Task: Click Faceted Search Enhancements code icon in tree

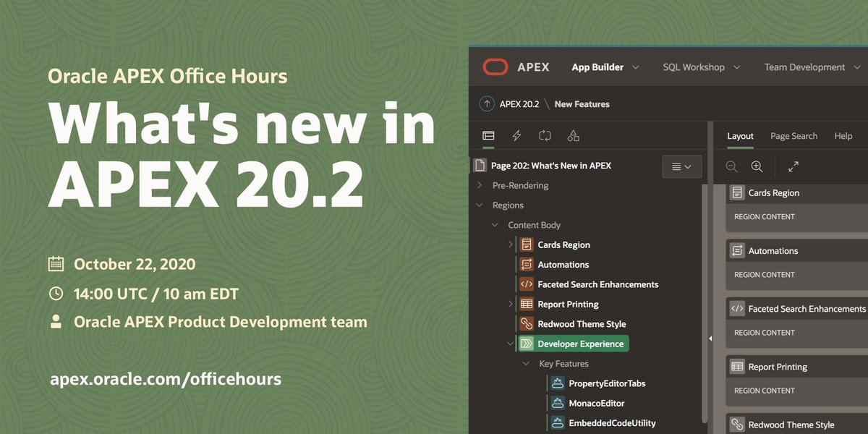Action: coord(526,284)
